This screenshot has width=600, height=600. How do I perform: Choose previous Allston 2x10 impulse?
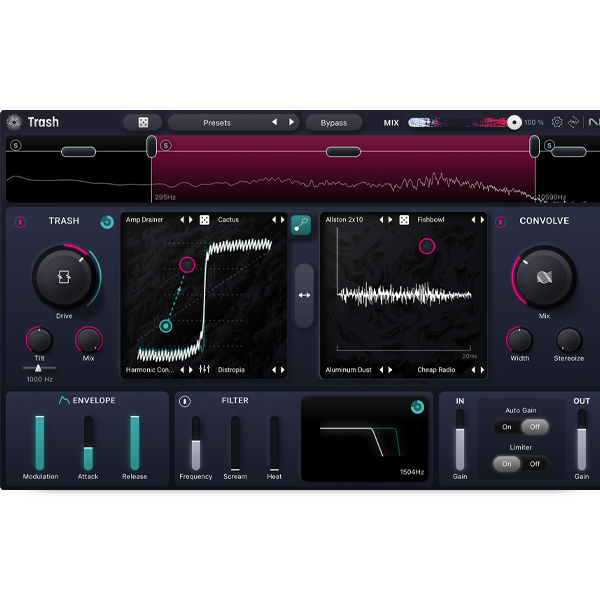pos(381,220)
